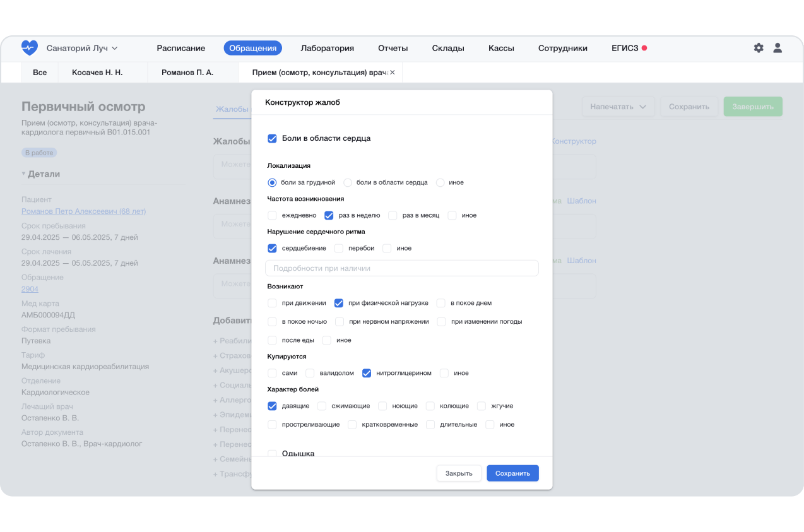Open the user profile icon

(x=777, y=48)
